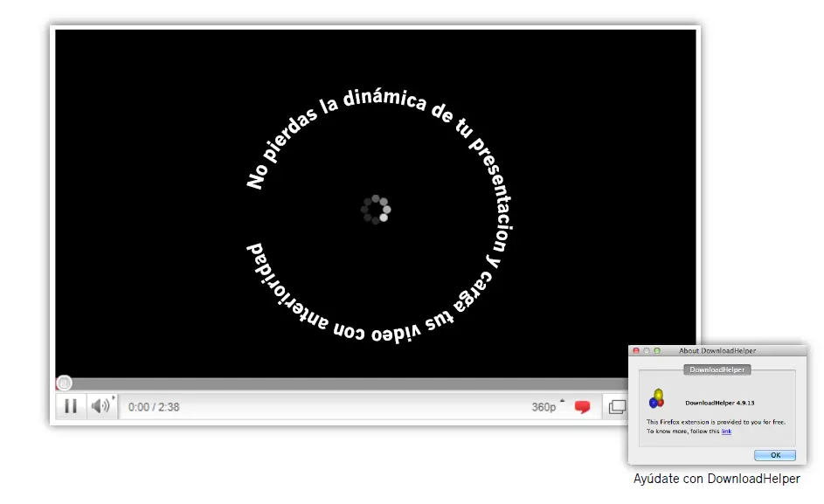The width and height of the screenshot is (824, 504).
Task: Dismiss the dialog with the OK button
Action: tap(776, 455)
